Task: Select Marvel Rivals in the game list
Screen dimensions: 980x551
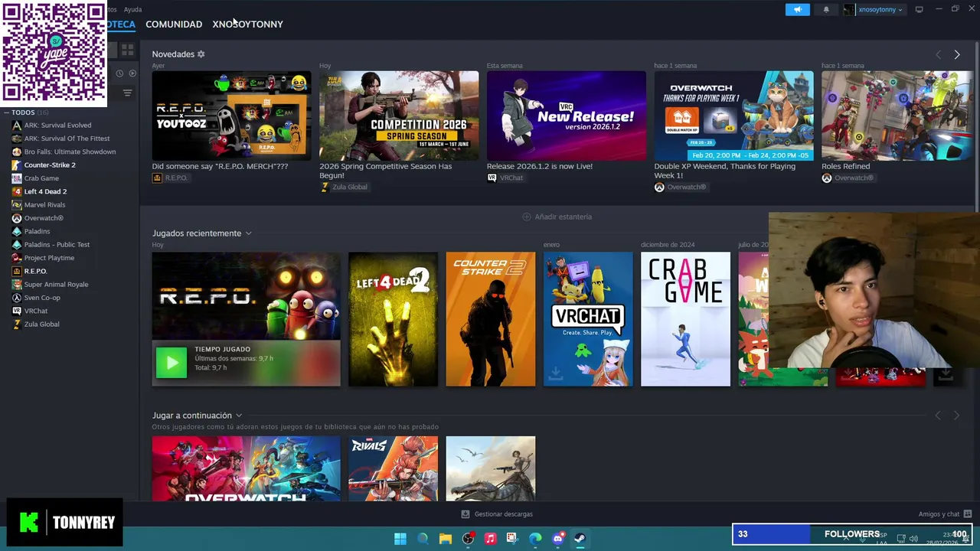Action: 44,205
